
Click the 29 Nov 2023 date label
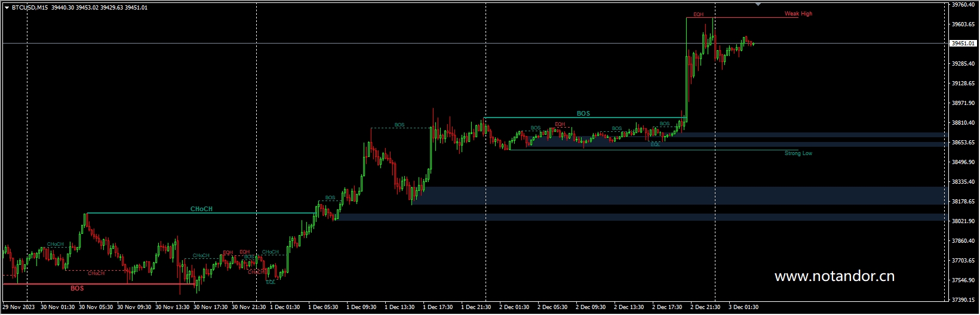pyautogui.click(x=19, y=308)
